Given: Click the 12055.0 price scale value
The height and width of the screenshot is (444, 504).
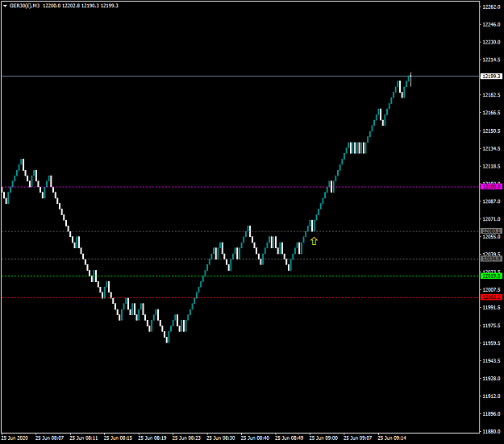Looking at the screenshot, I should tap(491, 237).
